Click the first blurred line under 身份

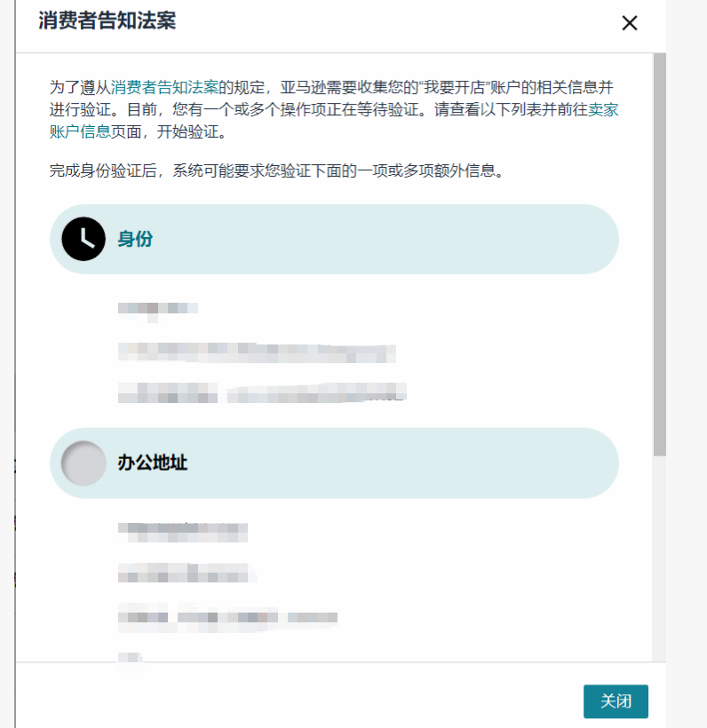(x=157, y=309)
